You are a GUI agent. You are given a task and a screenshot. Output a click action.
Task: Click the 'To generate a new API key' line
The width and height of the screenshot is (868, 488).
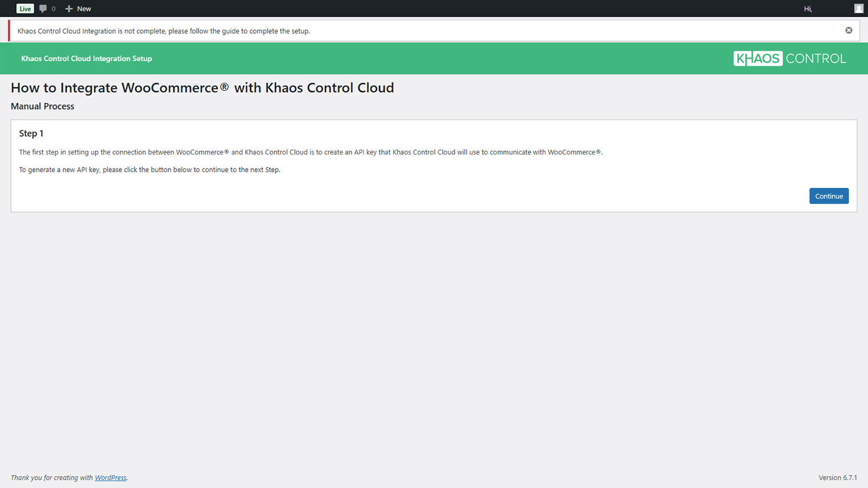click(x=150, y=170)
